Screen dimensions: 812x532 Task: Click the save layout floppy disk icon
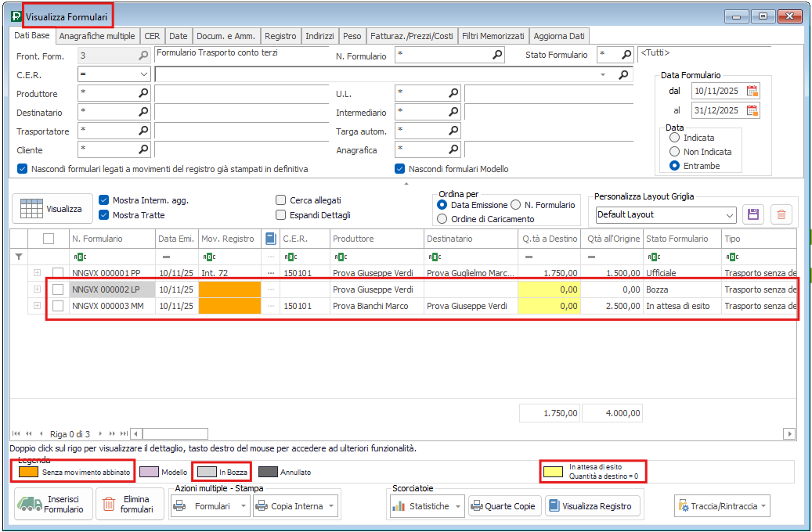(753, 214)
